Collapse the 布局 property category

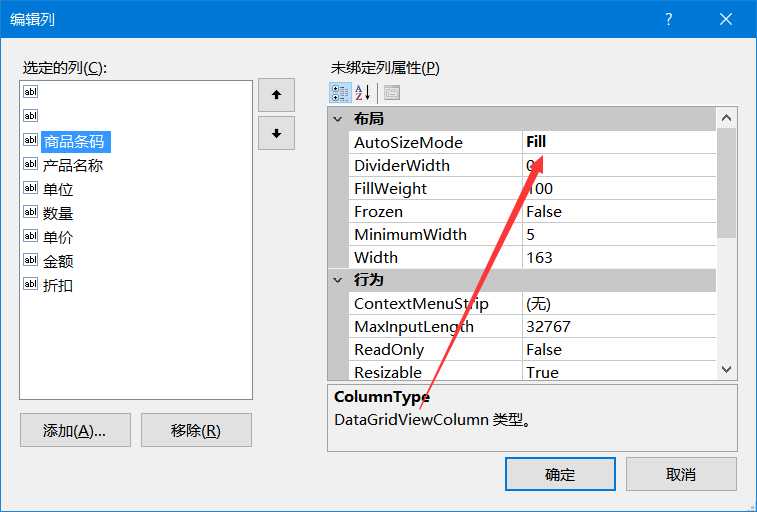coord(337,119)
